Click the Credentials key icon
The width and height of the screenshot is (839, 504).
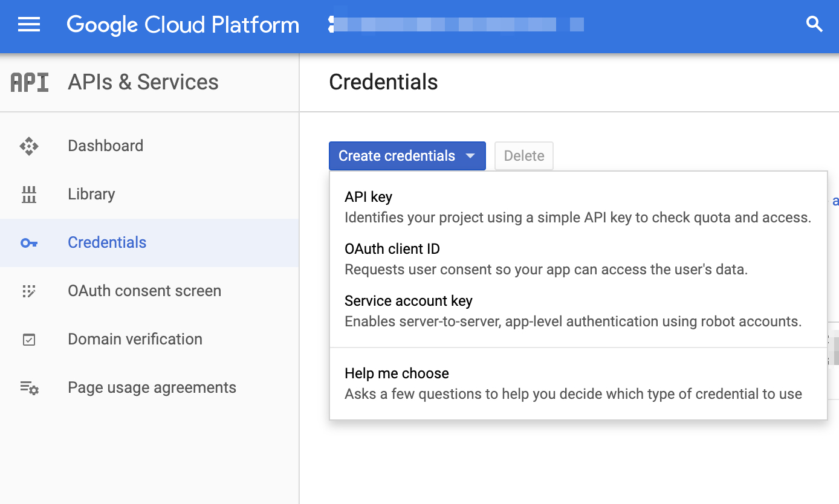29,243
